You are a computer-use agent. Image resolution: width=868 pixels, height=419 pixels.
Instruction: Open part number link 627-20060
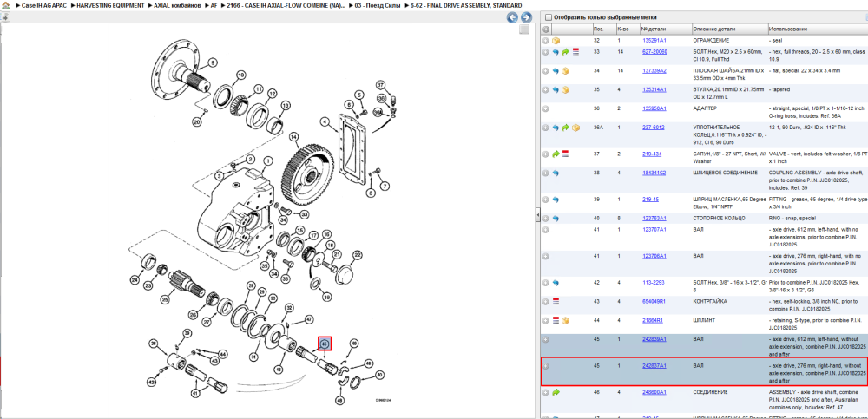[654, 51]
